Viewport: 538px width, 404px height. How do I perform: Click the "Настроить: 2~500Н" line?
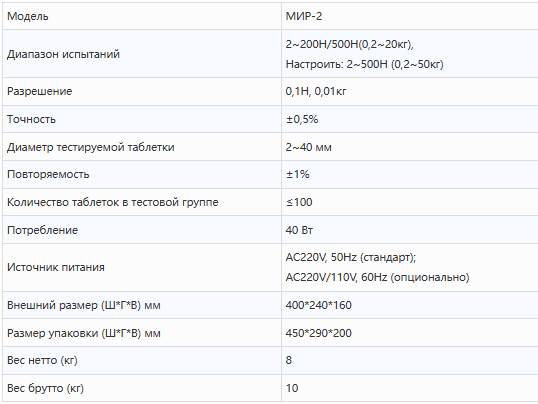click(364, 64)
